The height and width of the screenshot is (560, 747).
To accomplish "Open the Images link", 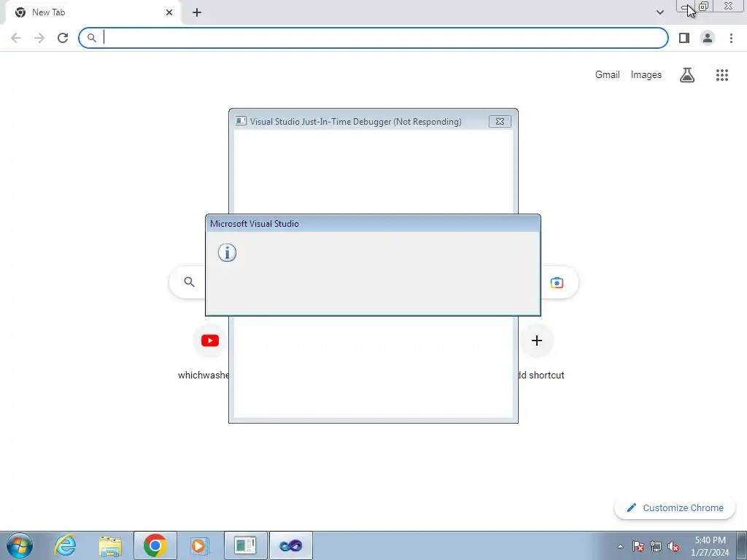I will (x=646, y=75).
